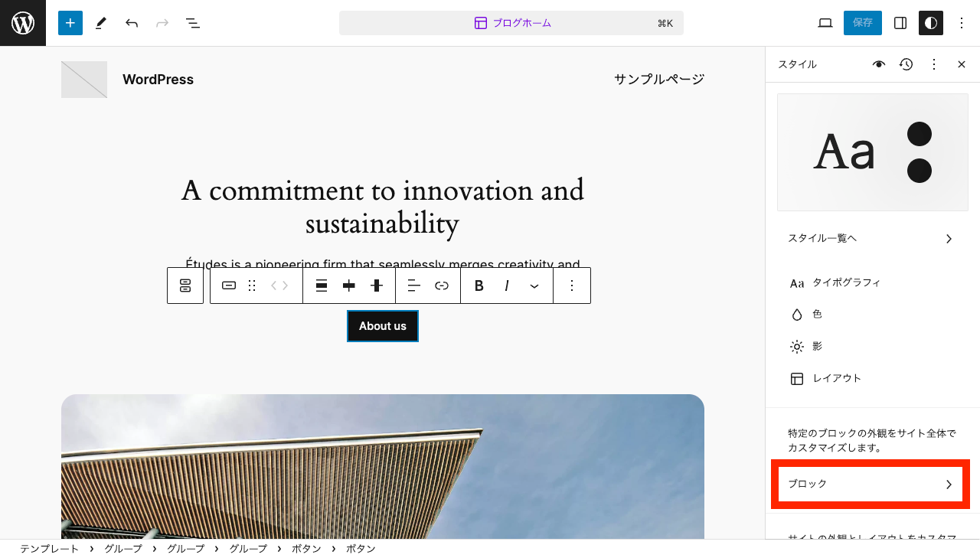
Task: Click the commitment to innovation heading
Action: click(383, 207)
